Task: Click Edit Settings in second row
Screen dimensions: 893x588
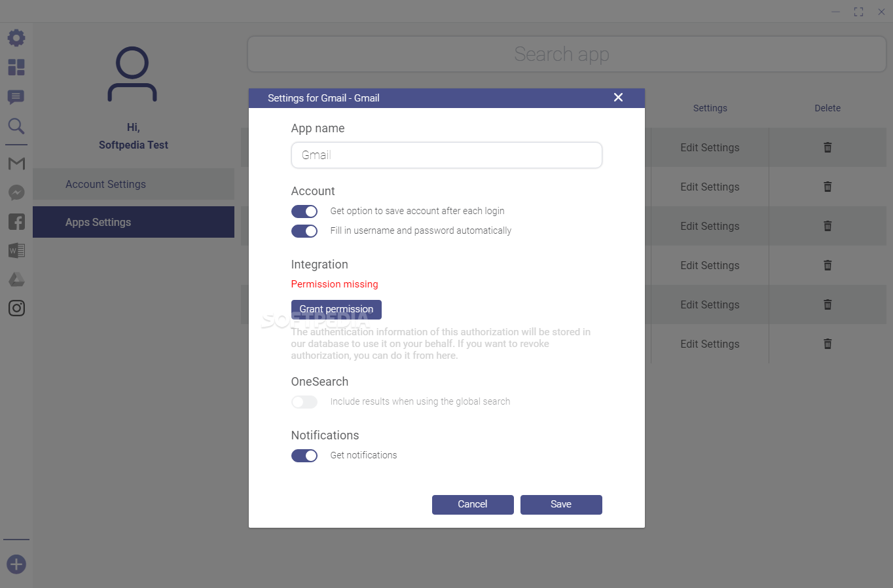Action: click(710, 187)
